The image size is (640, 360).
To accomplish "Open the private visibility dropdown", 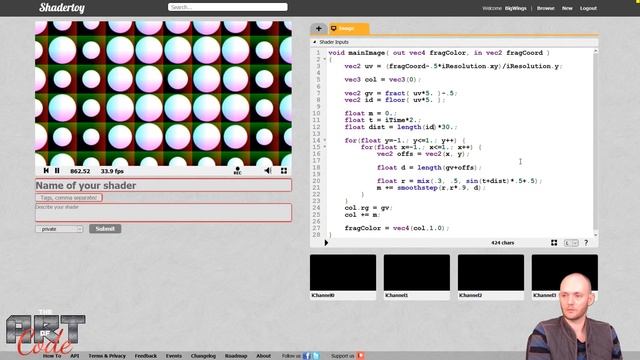I will pos(59,229).
